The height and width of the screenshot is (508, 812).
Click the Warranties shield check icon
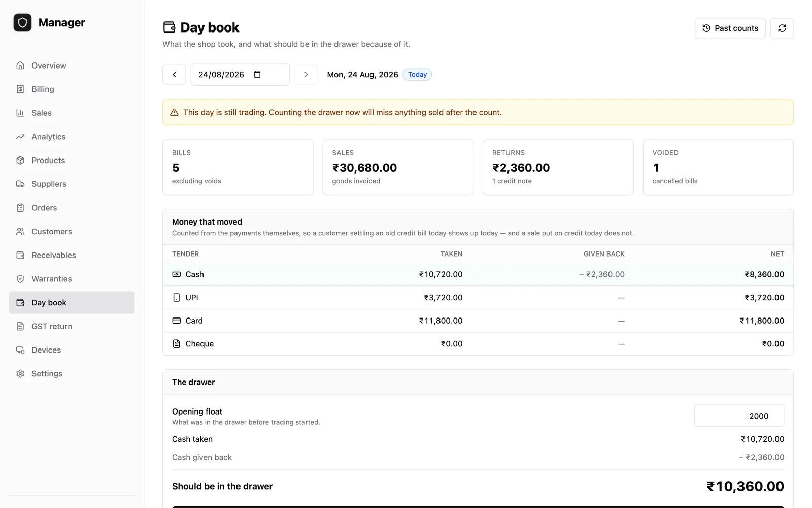20,279
